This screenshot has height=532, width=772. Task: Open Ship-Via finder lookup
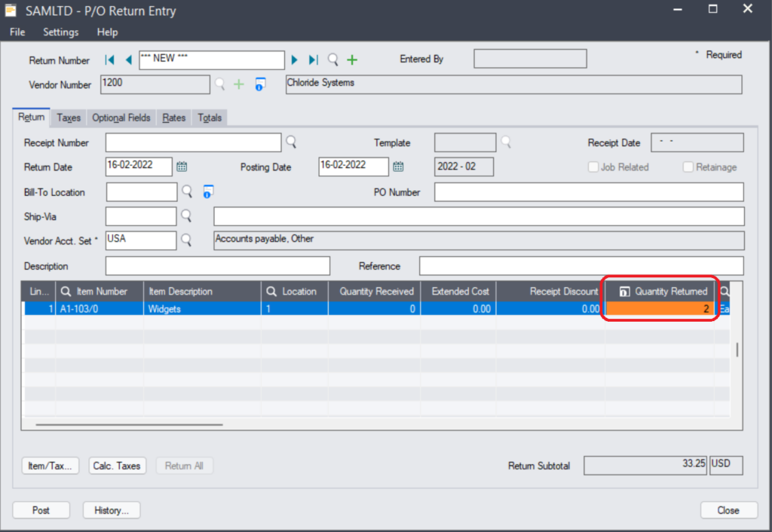point(185,216)
